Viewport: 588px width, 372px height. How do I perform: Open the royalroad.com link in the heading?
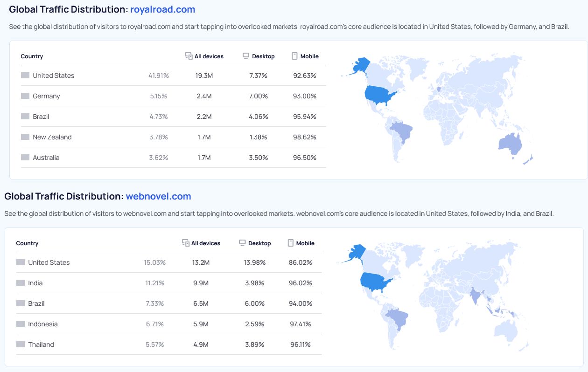click(x=162, y=9)
